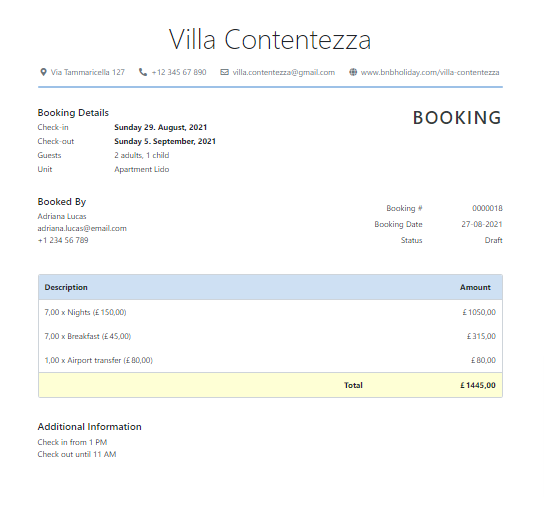Click the email envelope icon

pyautogui.click(x=224, y=72)
